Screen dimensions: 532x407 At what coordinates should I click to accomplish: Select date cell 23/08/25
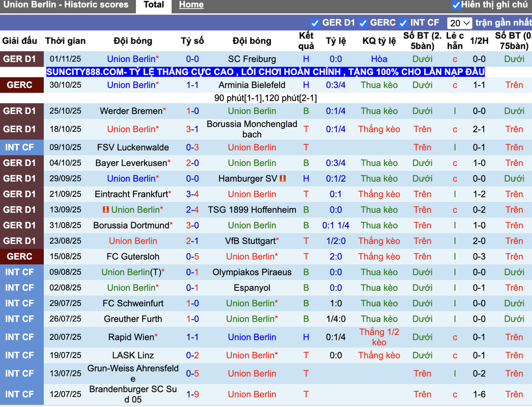click(65, 241)
